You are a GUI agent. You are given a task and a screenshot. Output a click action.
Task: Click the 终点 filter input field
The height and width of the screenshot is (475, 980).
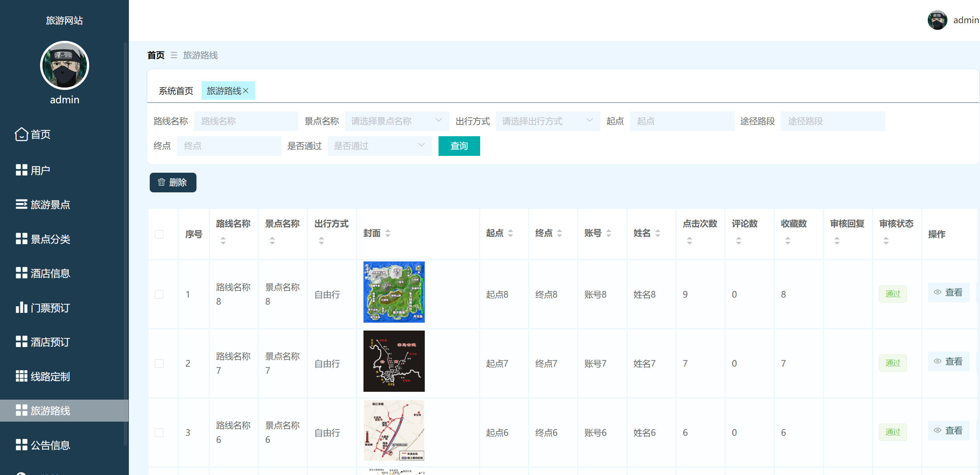(229, 146)
